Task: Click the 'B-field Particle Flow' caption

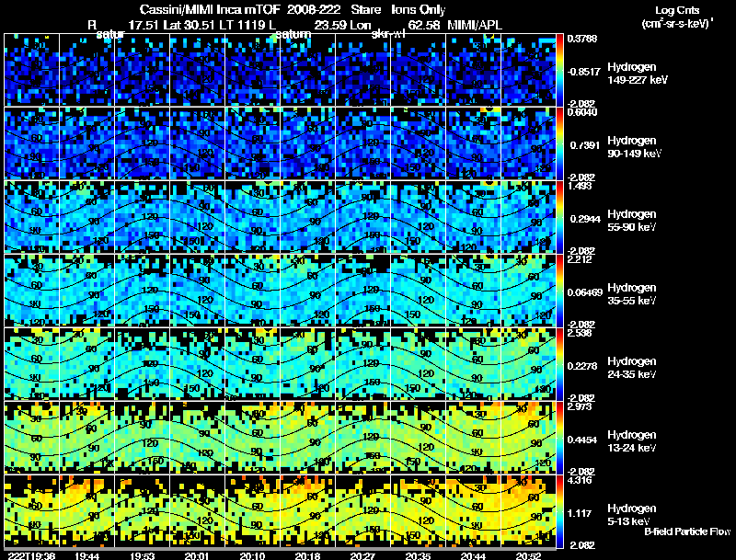Action: click(x=687, y=531)
